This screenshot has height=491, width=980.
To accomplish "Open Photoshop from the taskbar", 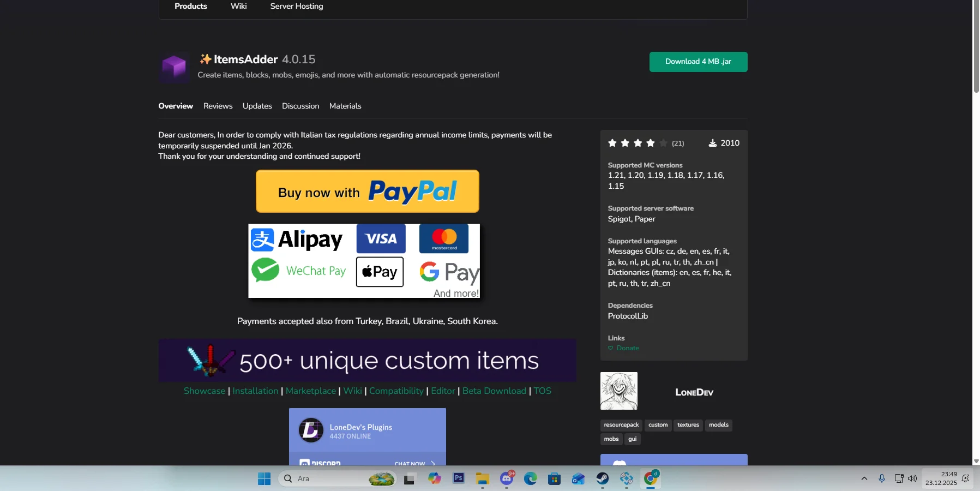I will click(x=459, y=478).
